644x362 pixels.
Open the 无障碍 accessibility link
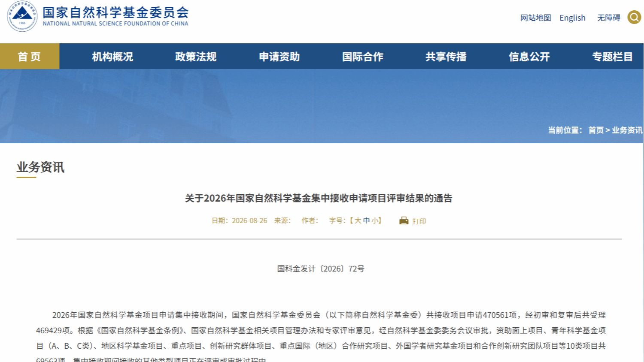pos(609,18)
